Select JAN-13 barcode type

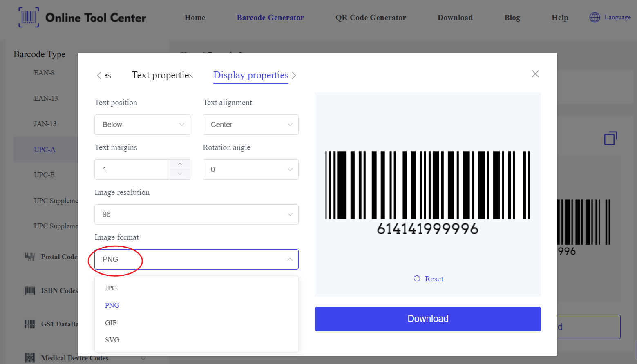(x=45, y=124)
